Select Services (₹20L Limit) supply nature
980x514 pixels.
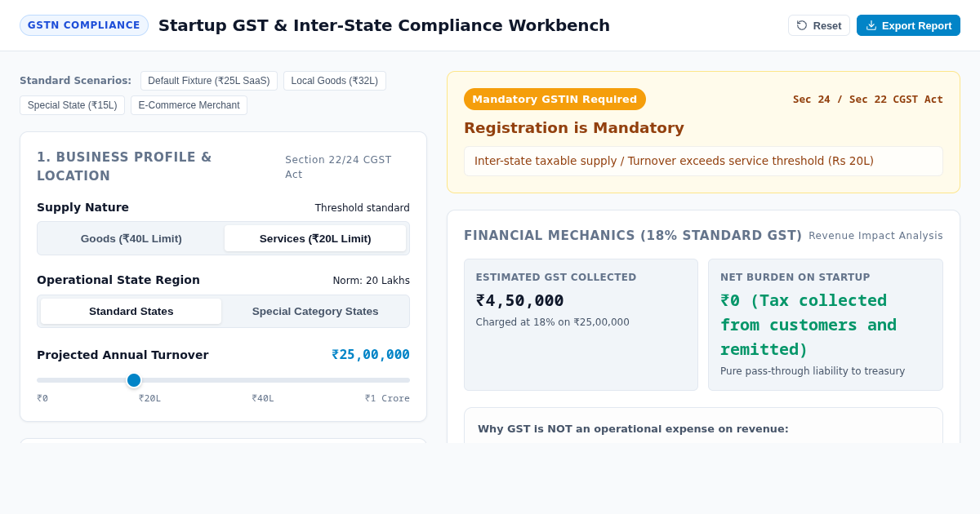[x=315, y=238]
